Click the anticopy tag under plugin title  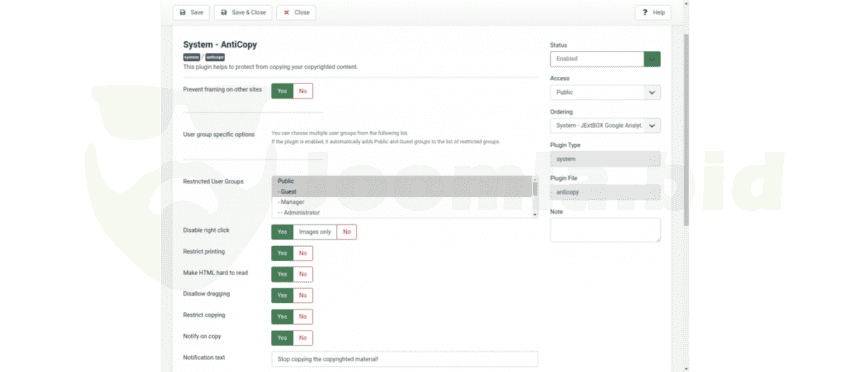pyautogui.click(x=215, y=57)
